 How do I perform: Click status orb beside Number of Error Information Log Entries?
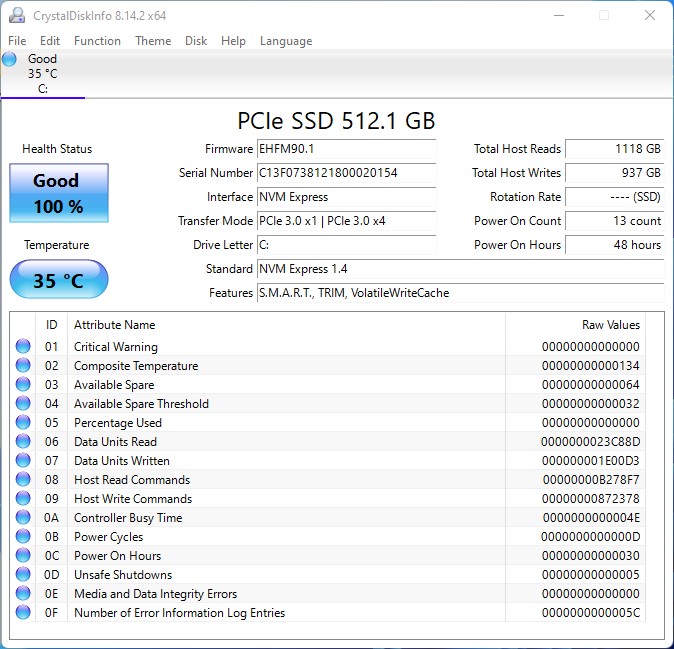click(23, 613)
